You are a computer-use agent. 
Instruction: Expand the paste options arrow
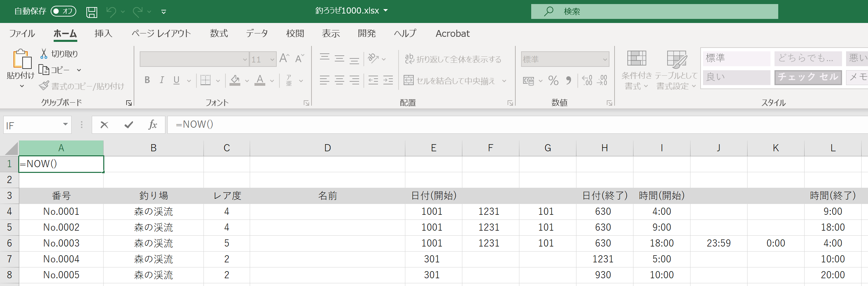(x=22, y=86)
